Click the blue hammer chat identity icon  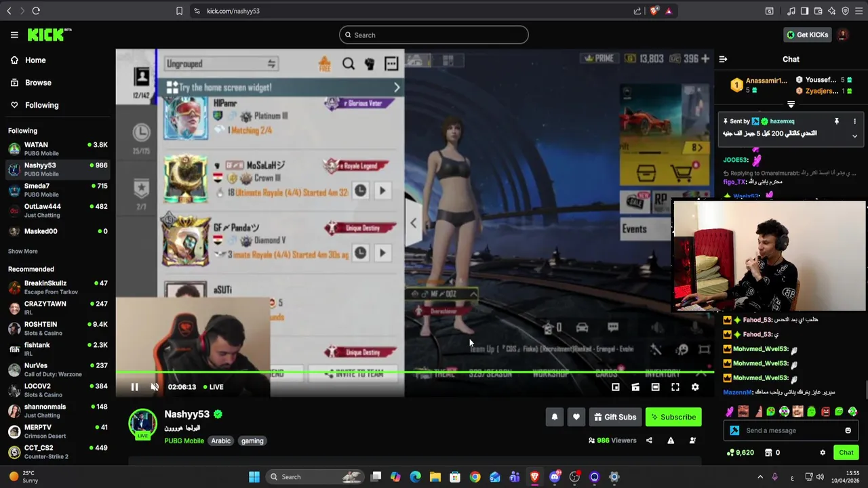pos(734,430)
